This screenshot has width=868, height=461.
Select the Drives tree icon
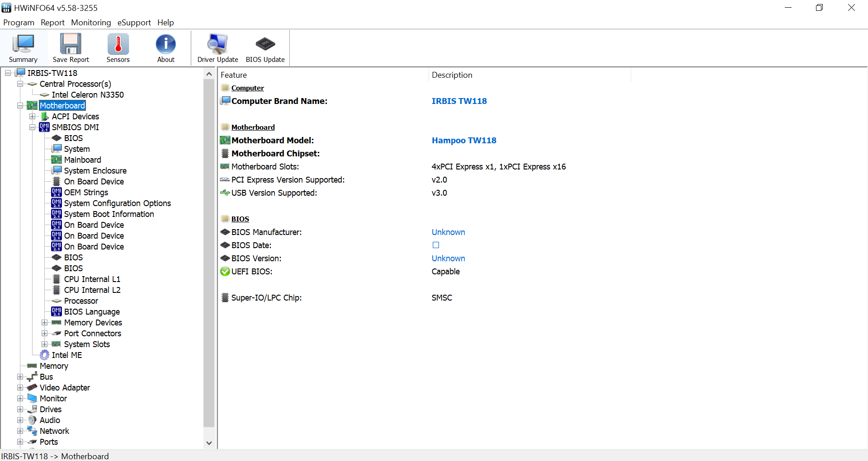point(32,409)
